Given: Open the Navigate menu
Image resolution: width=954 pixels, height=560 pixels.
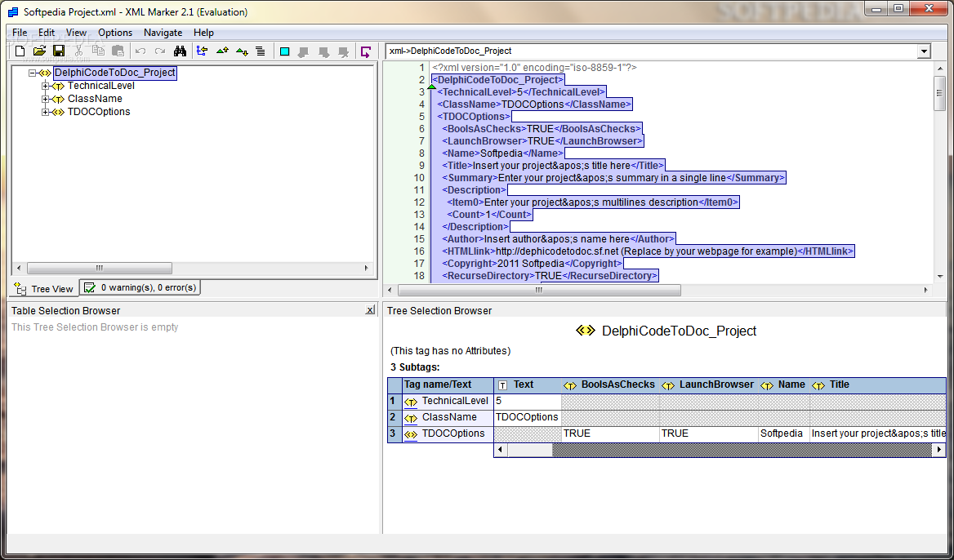Looking at the screenshot, I should (163, 33).
